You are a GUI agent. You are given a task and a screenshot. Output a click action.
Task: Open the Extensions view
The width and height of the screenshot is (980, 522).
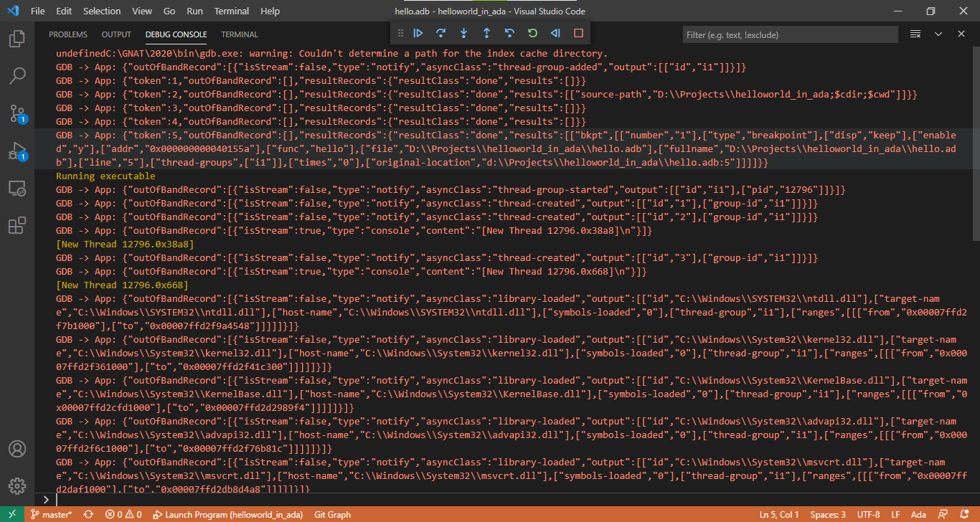click(x=17, y=222)
